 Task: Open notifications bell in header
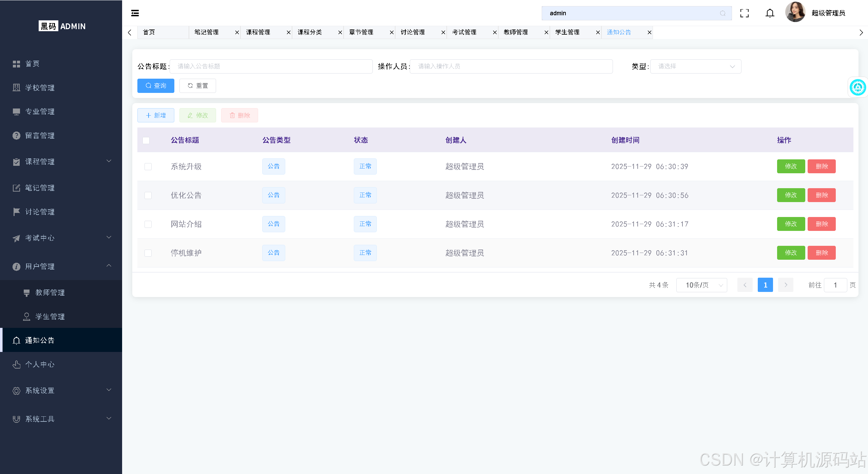click(x=770, y=13)
